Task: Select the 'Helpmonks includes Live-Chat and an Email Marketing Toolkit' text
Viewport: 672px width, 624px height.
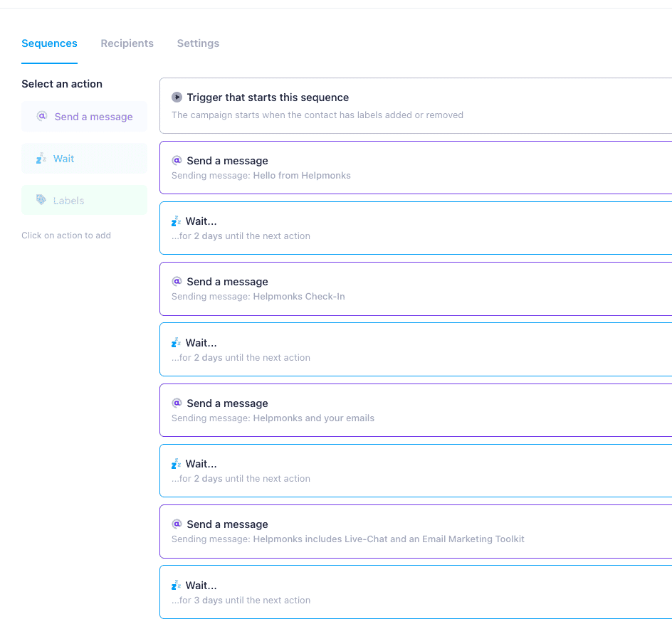Action: click(x=389, y=539)
